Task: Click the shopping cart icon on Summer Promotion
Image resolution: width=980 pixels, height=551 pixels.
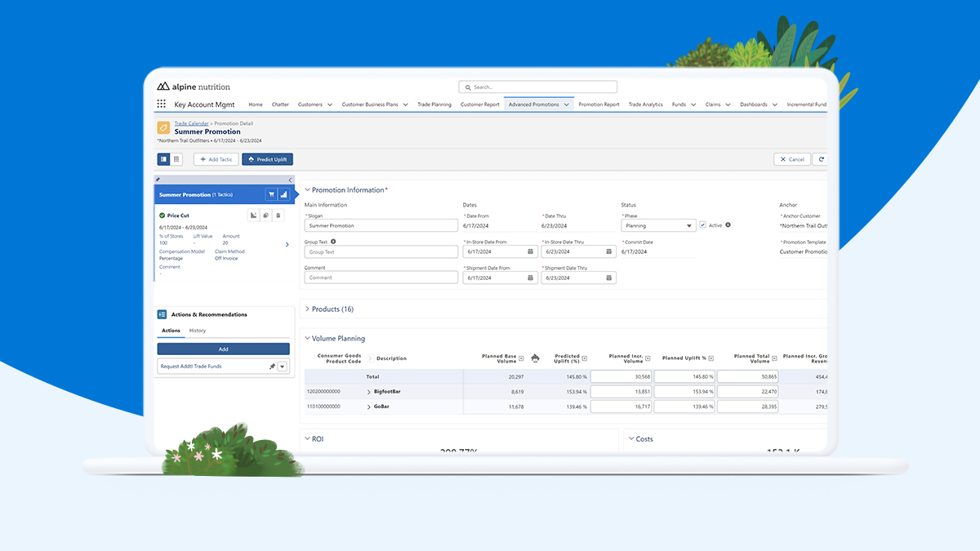Action: (271, 194)
